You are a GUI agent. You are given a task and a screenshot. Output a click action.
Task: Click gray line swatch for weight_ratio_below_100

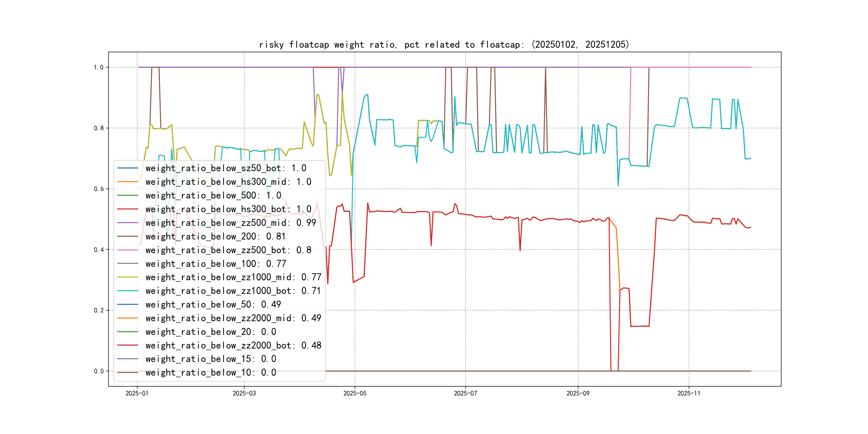127,264
